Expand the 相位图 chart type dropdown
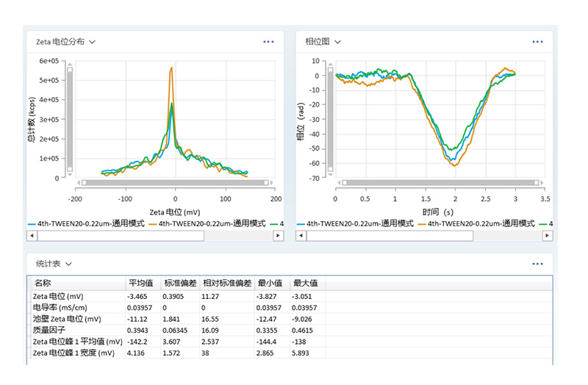The image size is (588, 385). pyautogui.click(x=337, y=43)
